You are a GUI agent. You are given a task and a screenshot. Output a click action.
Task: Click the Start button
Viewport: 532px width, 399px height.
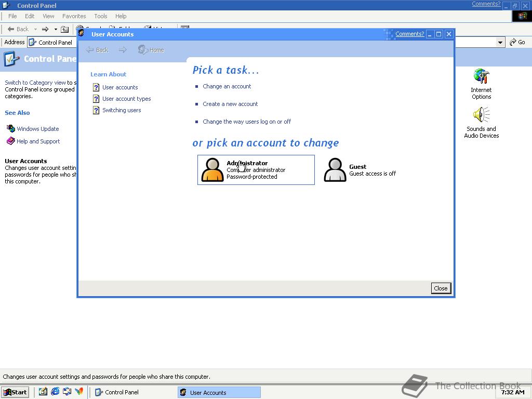15,392
